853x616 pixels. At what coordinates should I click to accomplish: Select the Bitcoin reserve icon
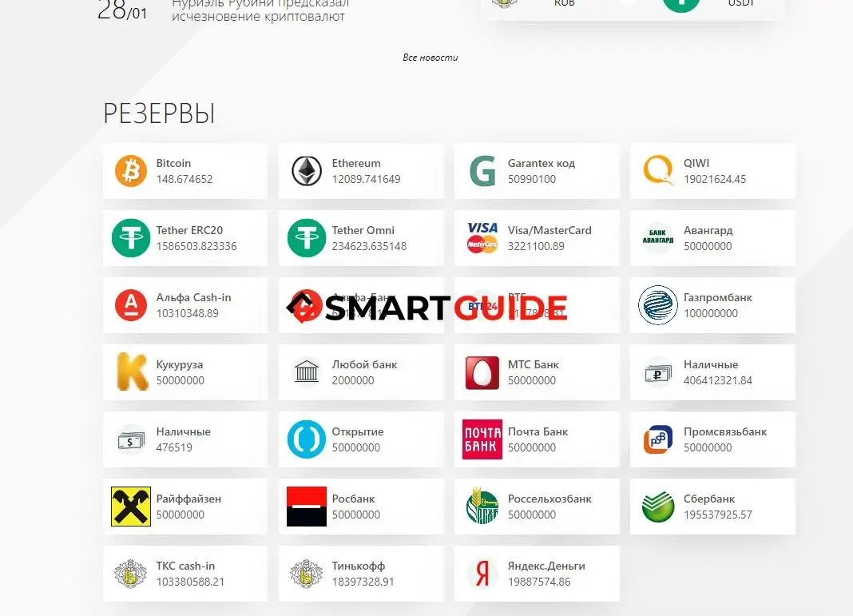[x=130, y=170]
